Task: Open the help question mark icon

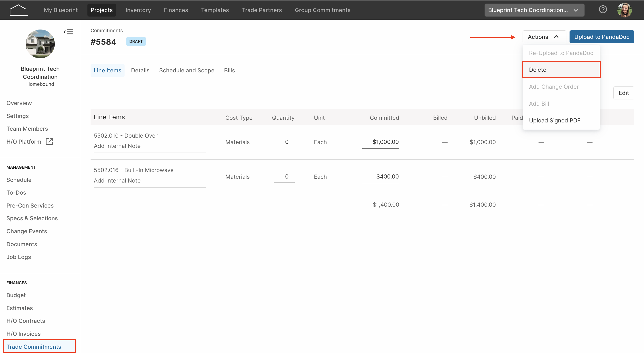Action: [603, 9]
